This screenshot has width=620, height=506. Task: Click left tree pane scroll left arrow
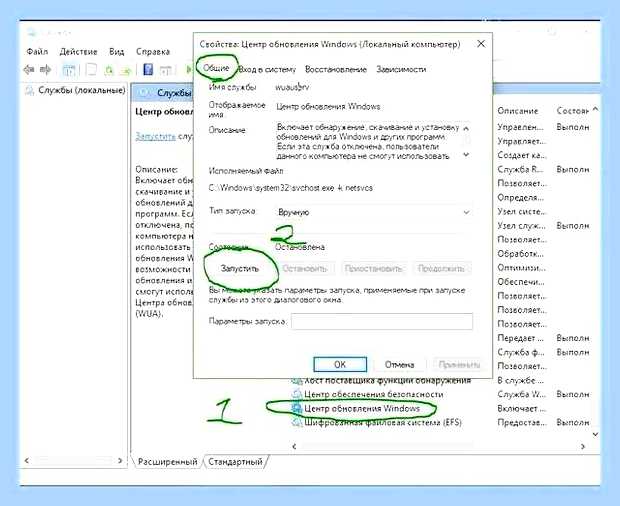(27, 461)
